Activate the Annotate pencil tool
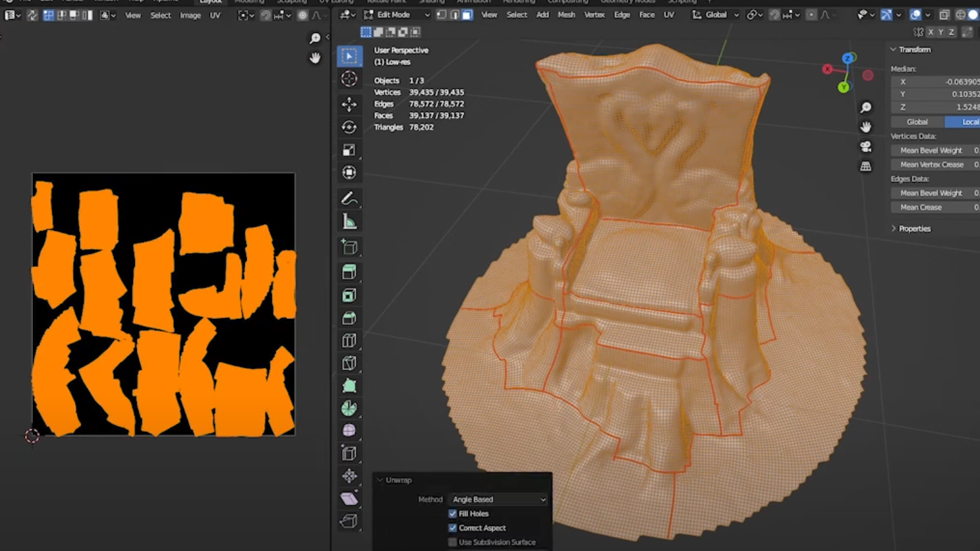 349,198
